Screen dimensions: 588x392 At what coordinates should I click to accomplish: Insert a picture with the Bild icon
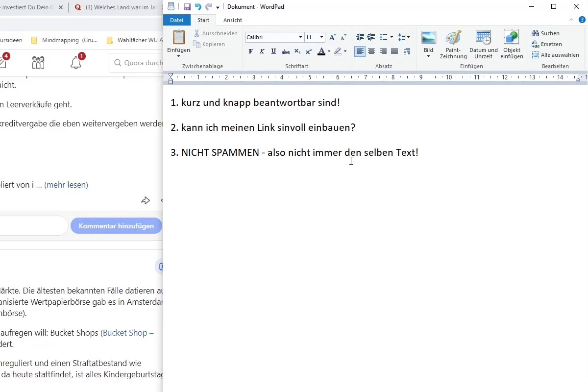click(429, 38)
